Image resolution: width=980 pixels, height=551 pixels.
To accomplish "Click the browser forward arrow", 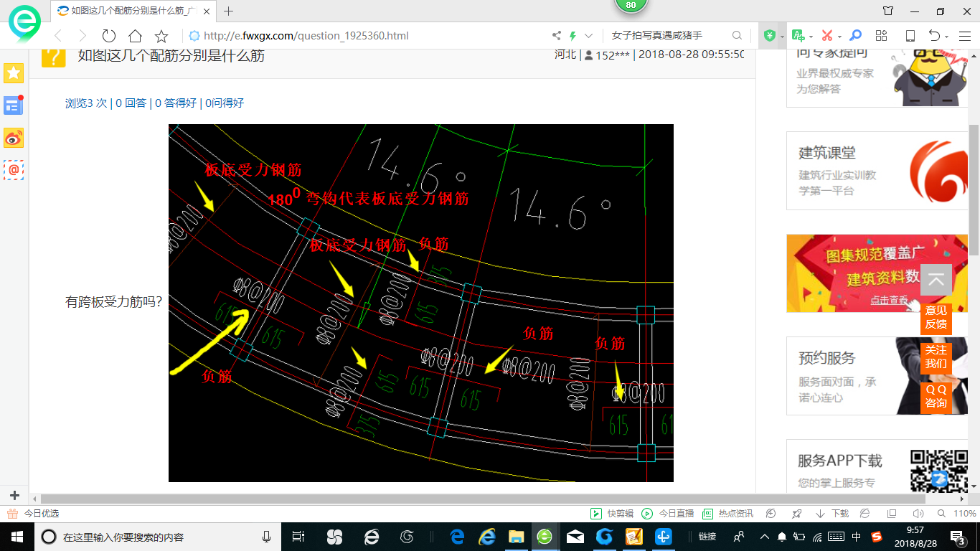I will pos(83,36).
